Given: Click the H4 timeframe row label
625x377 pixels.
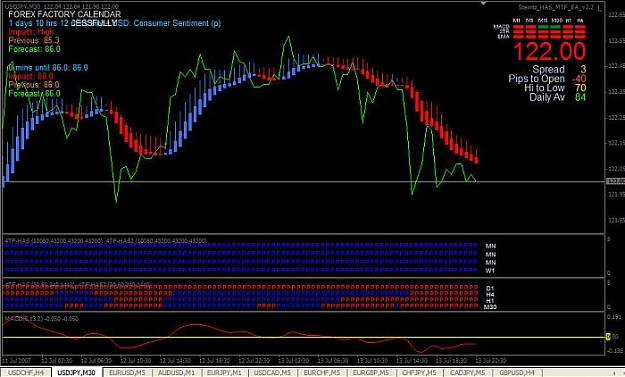Looking at the screenshot, I should pos(490,295).
